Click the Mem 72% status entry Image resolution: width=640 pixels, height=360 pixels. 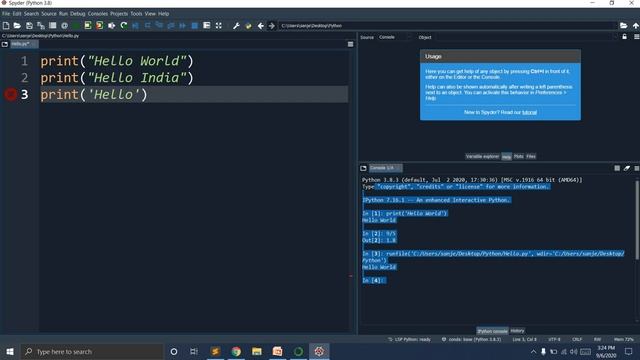pyautogui.click(x=624, y=340)
